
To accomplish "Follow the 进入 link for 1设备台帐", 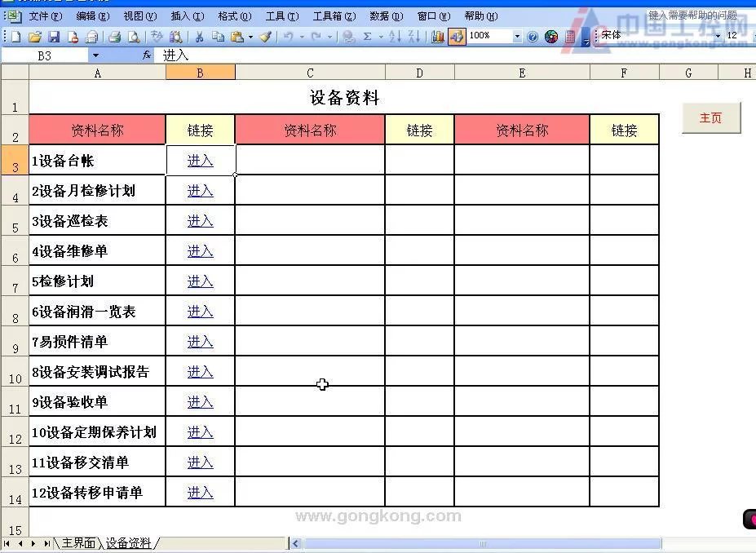I will pyautogui.click(x=200, y=161).
